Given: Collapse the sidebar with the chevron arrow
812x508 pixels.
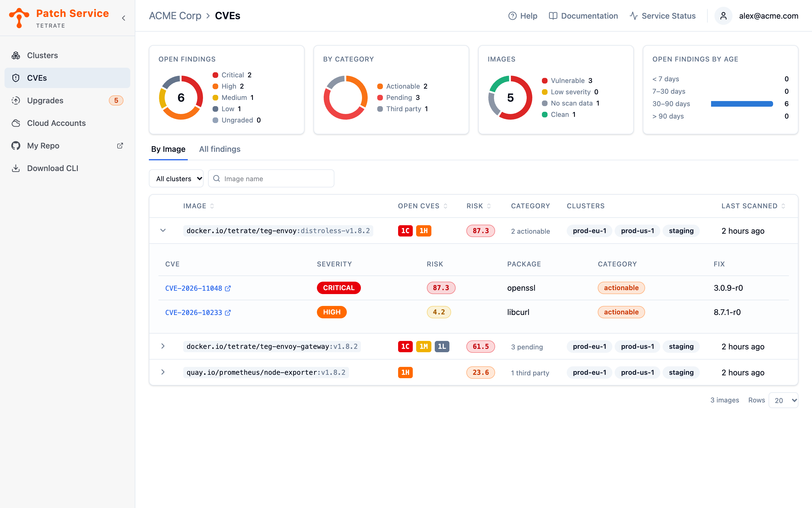Looking at the screenshot, I should pos(123,18).
